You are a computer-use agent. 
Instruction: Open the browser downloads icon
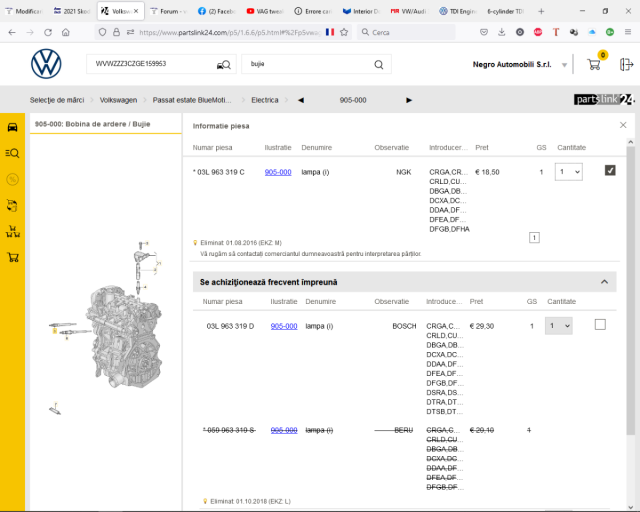point(502,32)
